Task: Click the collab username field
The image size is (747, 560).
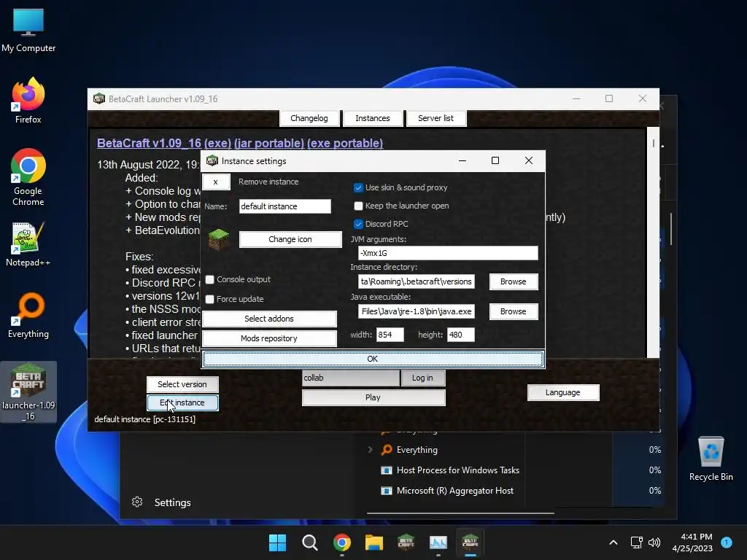Action: pyautogui.click(x=351, y=378)
